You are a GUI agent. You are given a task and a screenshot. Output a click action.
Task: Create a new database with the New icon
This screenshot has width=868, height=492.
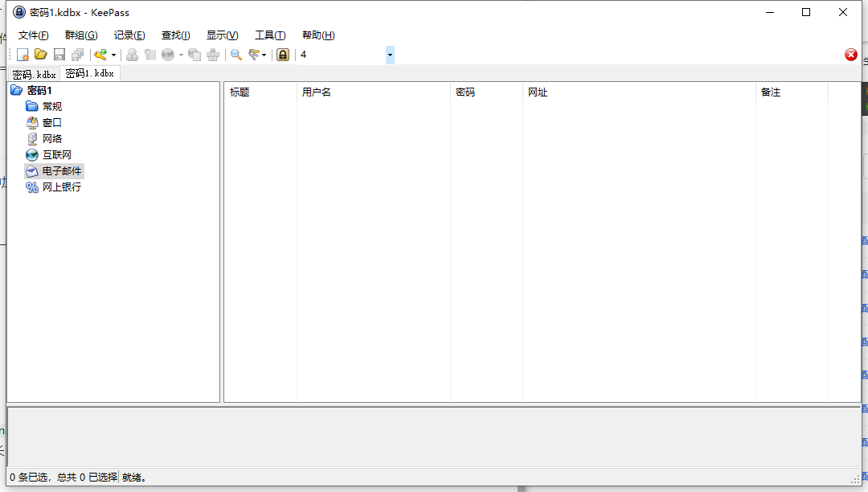click(x=23, y=54)
